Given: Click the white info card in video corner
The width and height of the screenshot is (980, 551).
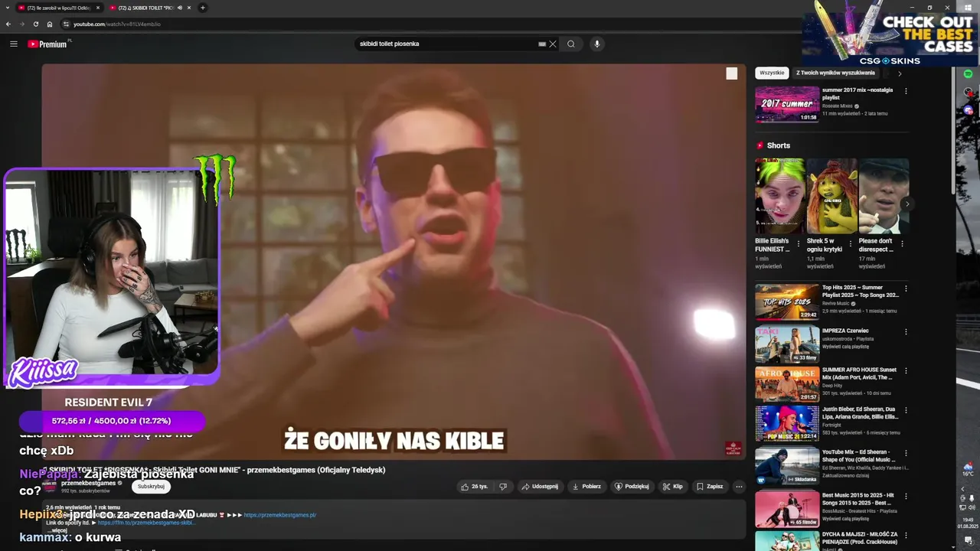Looking at the screenshot, I should pos(732,73).
